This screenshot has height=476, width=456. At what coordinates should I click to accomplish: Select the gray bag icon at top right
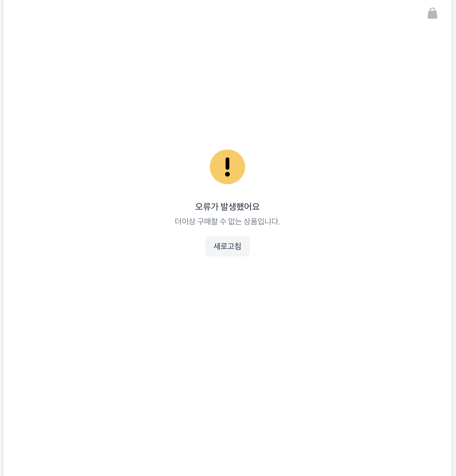point(432,13)
